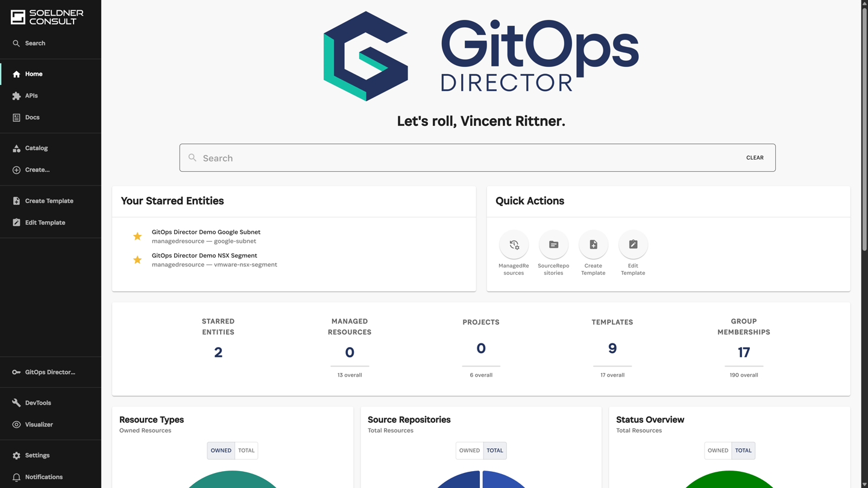Image resolution: width=868 pixels, height=488 pixels.
Task: Click 'managedresource — vmware-nsx-segment' text
Action: coord(215,264)
